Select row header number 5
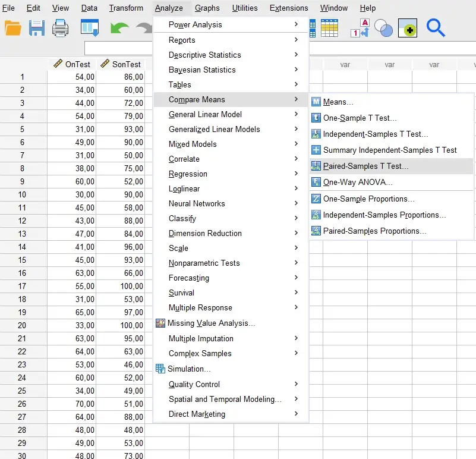 (22, 129)
